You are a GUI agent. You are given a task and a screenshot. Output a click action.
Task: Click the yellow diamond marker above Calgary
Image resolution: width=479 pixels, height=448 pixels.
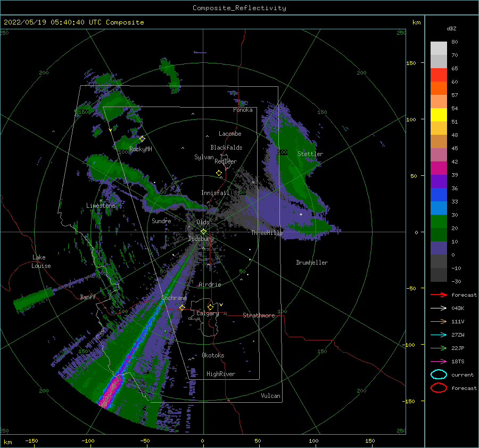pos(210,307)
